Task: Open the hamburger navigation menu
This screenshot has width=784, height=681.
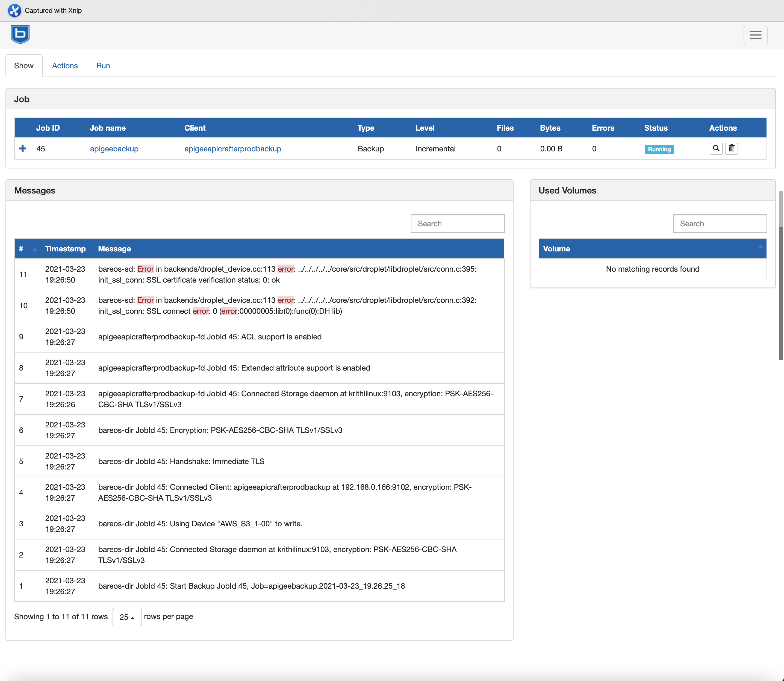Action: 755,35
